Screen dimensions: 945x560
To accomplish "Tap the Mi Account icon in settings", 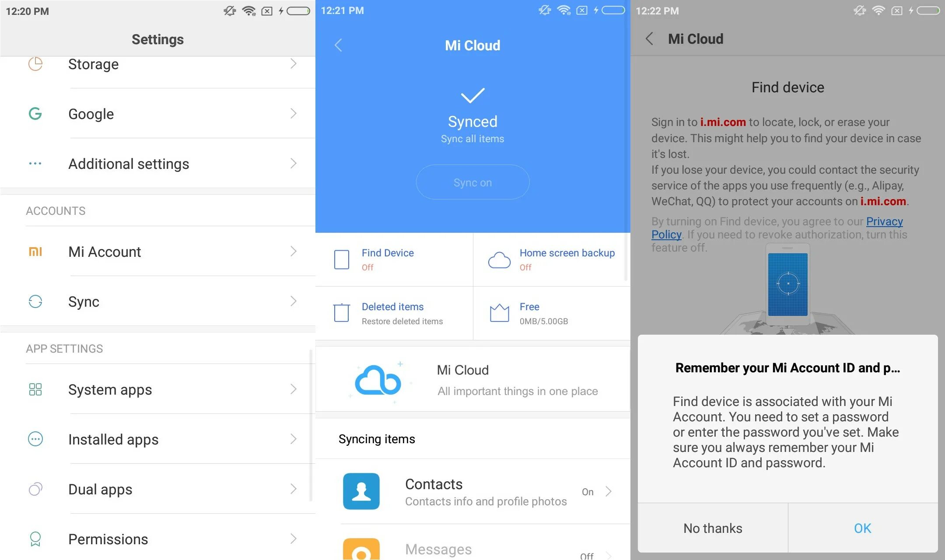I will point(35,251).
